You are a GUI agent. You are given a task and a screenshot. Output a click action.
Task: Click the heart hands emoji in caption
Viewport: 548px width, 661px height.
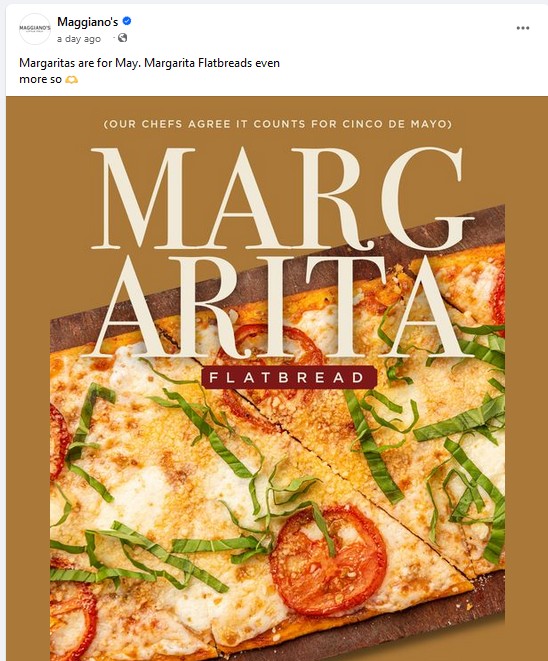tap(71, 79)
